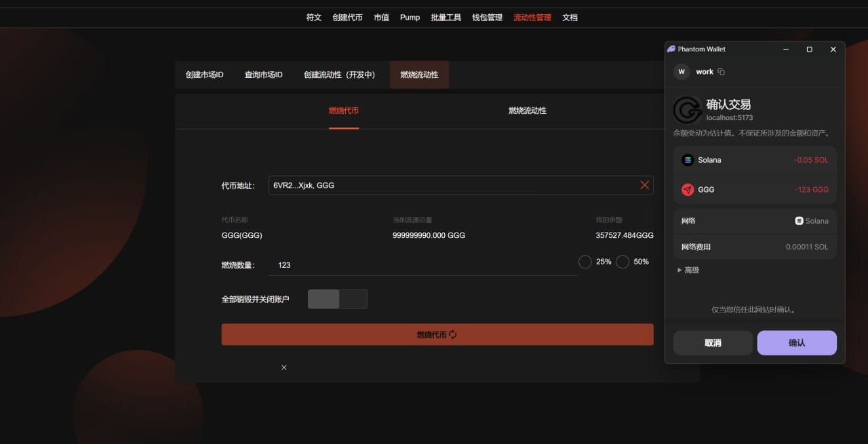Click the token name GGG(GGG)
Viewport: 868px width, 444px height.
click(x=242, y=235)
